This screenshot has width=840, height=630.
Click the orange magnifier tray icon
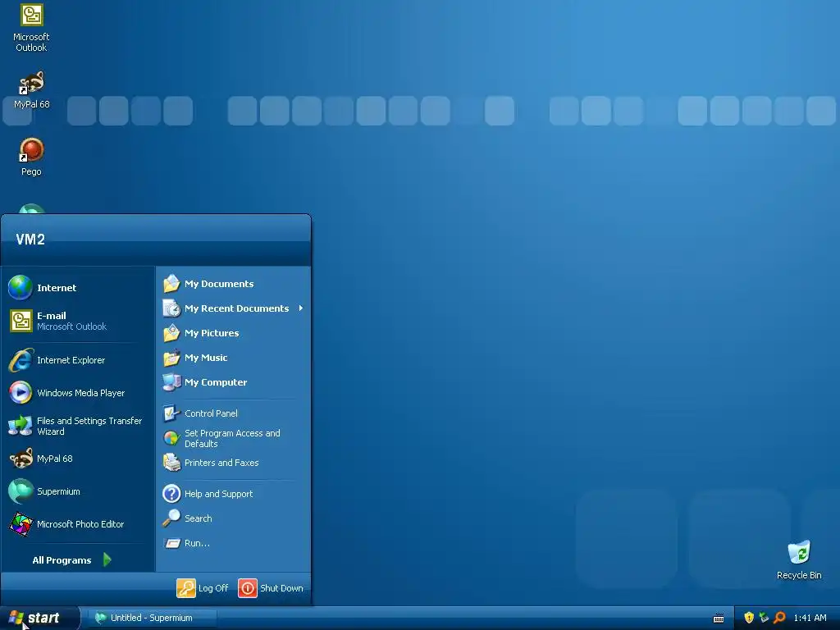779,618
